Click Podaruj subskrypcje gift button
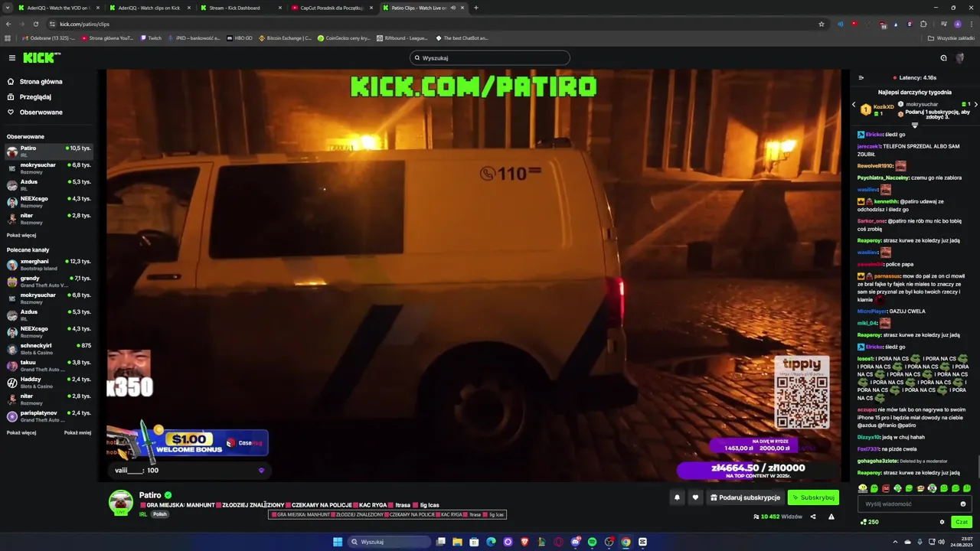Image resolution: width=980 pixels, height=551 pixels. [x=745, y=497]
